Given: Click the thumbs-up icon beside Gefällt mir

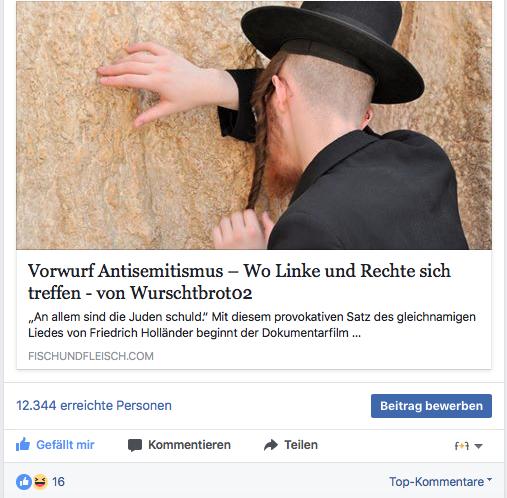Looking at the screenshot, I should pos(23,445).
